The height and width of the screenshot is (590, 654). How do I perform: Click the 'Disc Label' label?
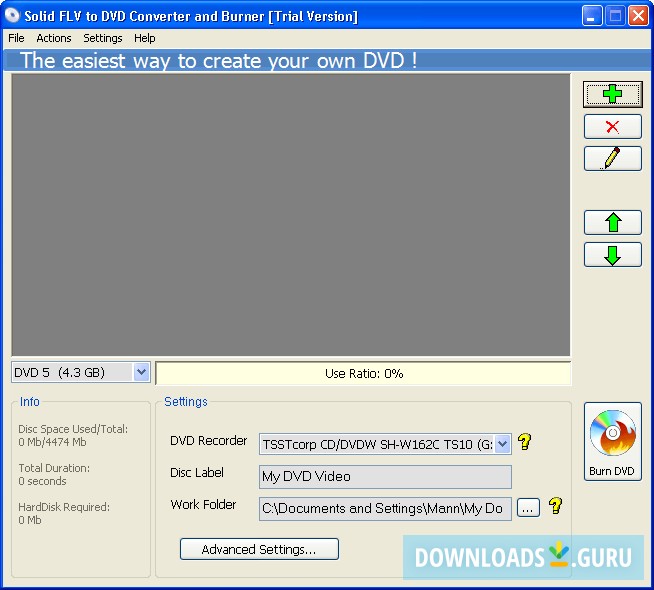point(197,472)
